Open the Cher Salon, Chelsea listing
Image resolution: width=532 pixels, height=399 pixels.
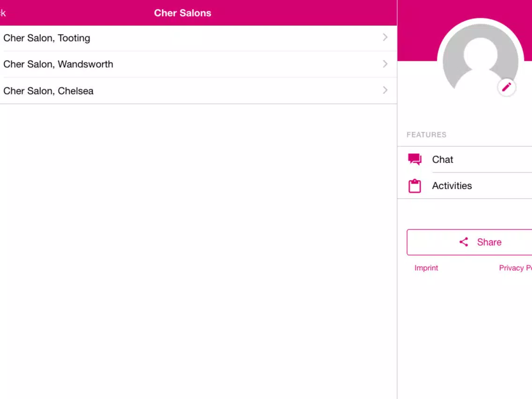[x=49, y=91]
